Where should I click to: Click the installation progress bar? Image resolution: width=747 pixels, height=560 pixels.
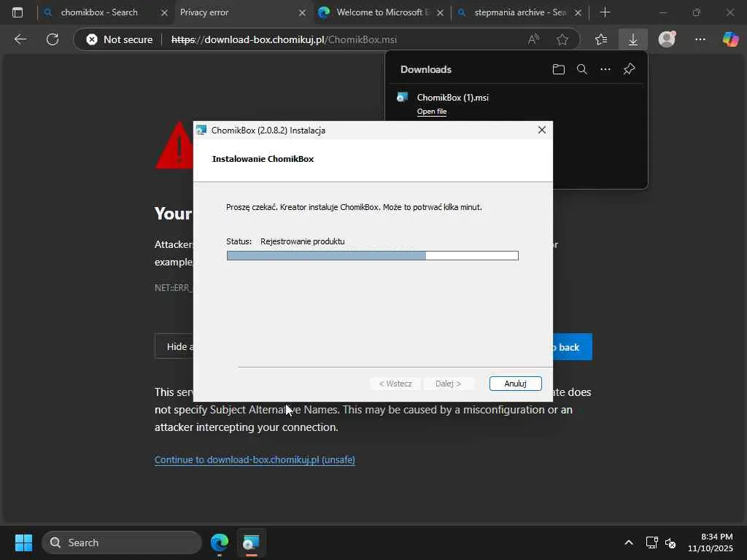point(373,256)
